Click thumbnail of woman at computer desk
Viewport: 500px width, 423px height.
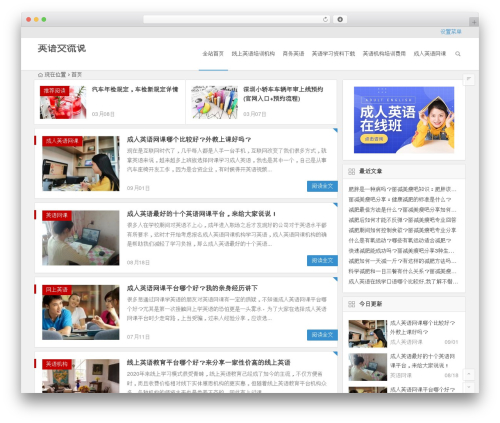81,163
